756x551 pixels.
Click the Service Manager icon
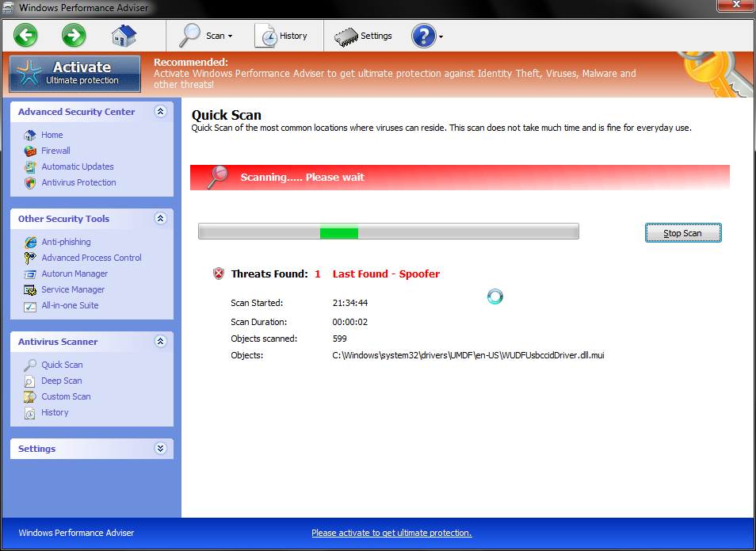click(x=30, y=290)
